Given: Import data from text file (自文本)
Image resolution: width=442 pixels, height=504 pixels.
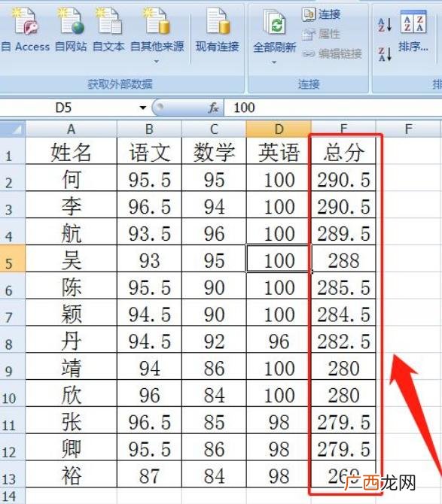Looking at the screenshot, I should coord(108,31).
